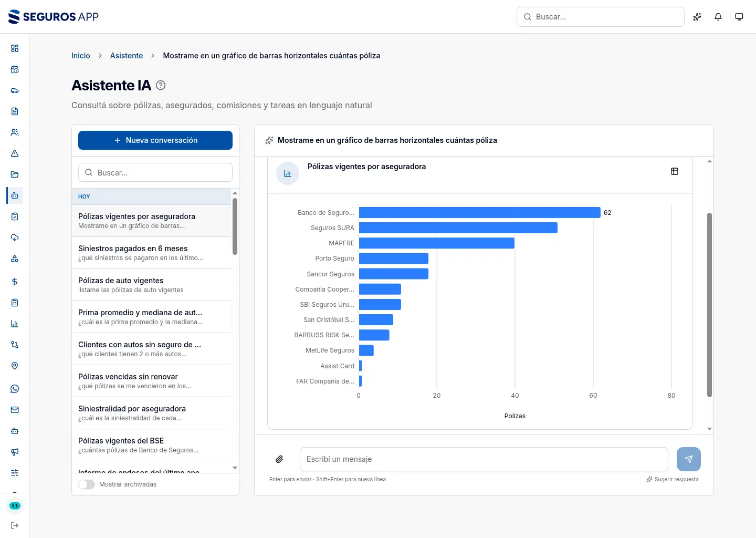Viewport: 756px width, 538px height.
Task: Open the Pólizas vigentes del BSE conversation
Action: click(152, 445)
